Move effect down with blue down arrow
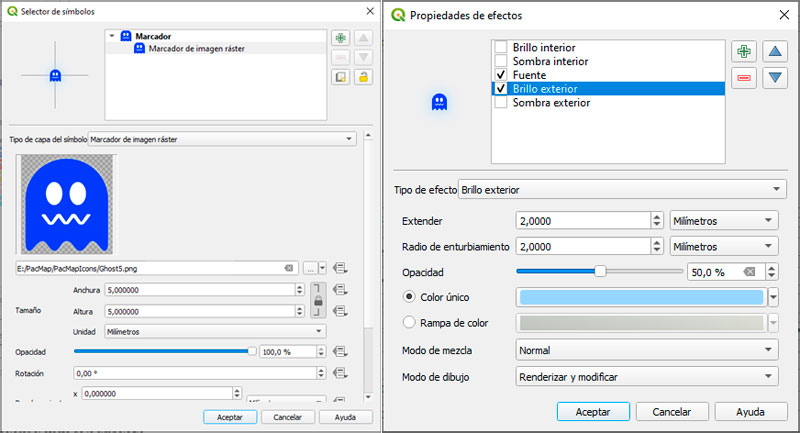 pyautogui.click(x=775, y=78)
